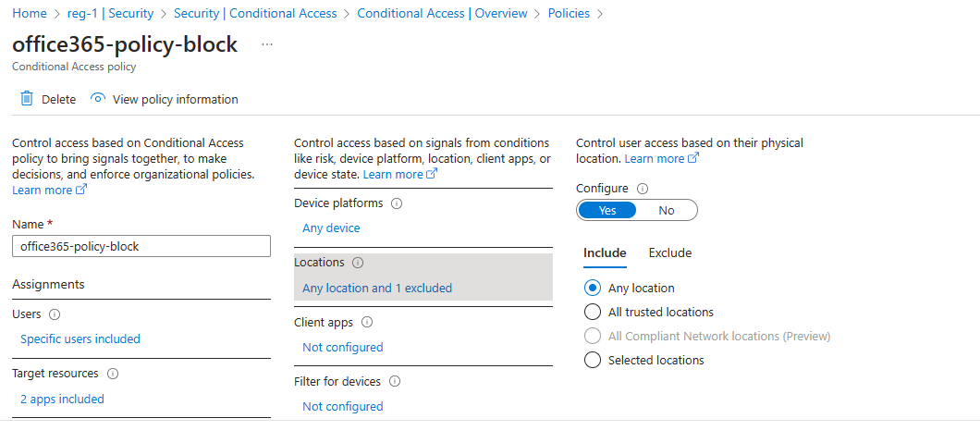Click the info icon next to Users
This screenshot has width=980, height=443.
(x=55, y=314)
